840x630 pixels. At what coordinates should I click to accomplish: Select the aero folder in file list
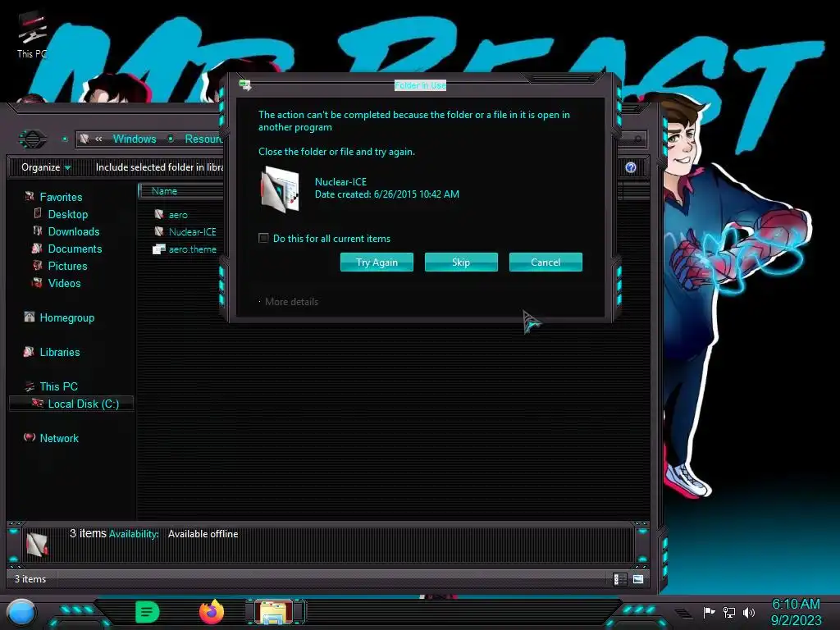click(x=178, y=214)
